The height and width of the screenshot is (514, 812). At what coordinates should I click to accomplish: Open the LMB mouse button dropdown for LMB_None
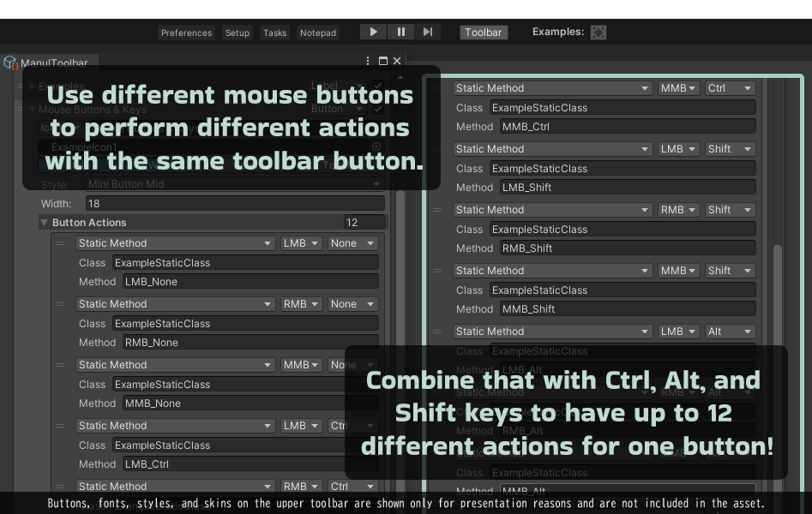[302, 243]
